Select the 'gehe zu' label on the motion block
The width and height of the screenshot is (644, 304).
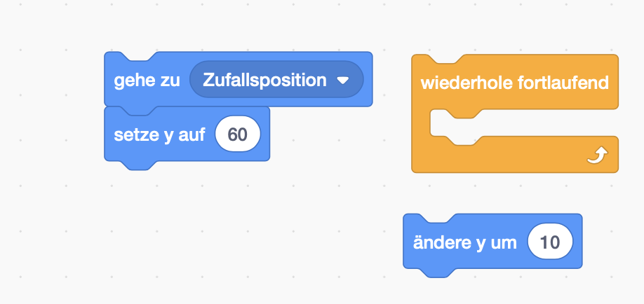click(147, 81)
